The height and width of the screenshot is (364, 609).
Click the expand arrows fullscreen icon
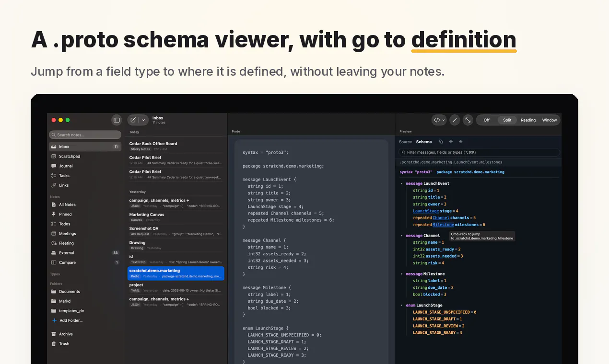[468, 120]
